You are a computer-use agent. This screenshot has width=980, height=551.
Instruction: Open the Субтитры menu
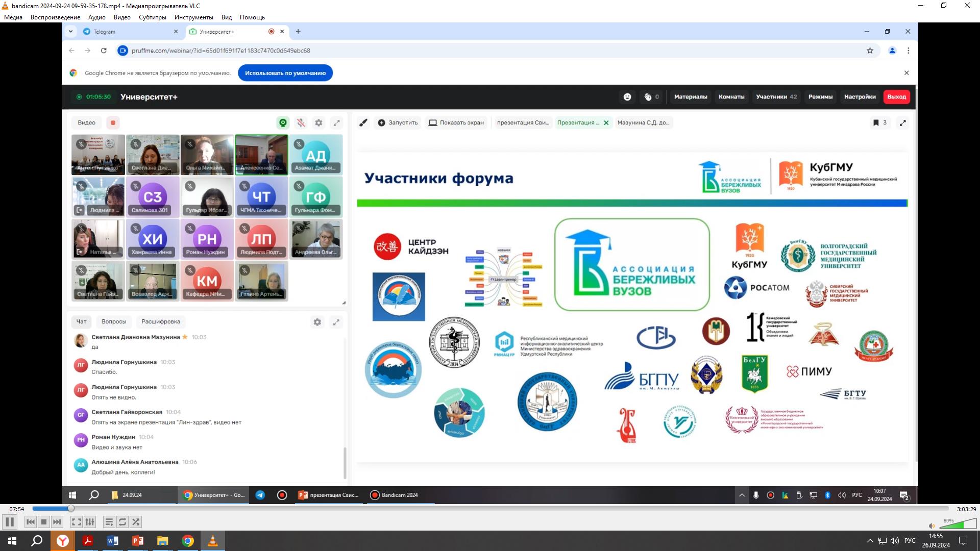tap(152, 17)
